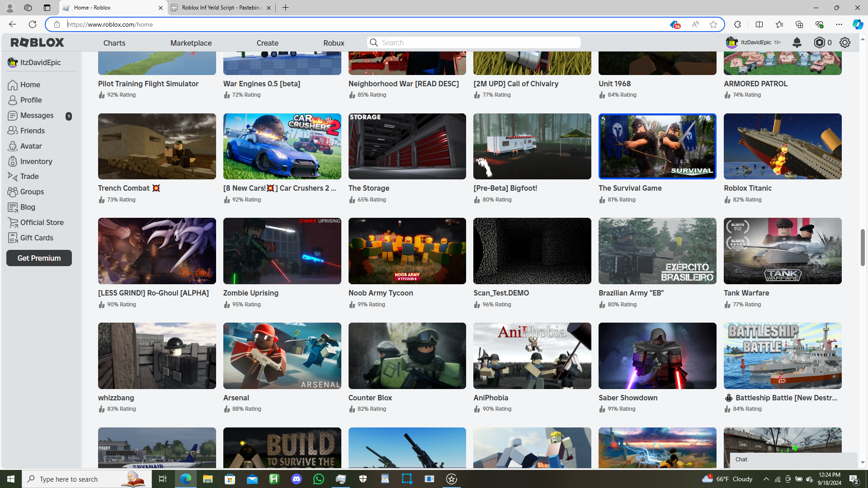Open the Roblox notifications bell
The image size is (868, 488).
tap(797, 42)
